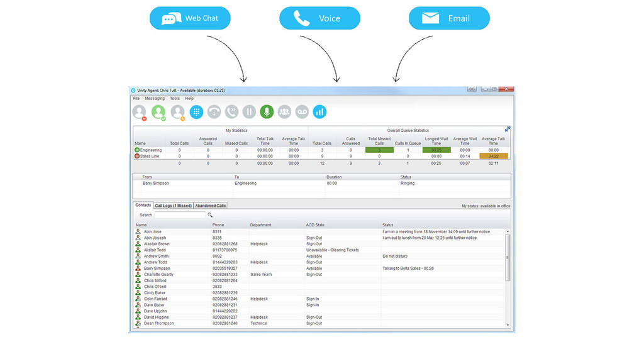Switch to the Abandoned Calls tab
Image resolution: width=644 pixels, height=337 pixels.
[x=210, y=206]
